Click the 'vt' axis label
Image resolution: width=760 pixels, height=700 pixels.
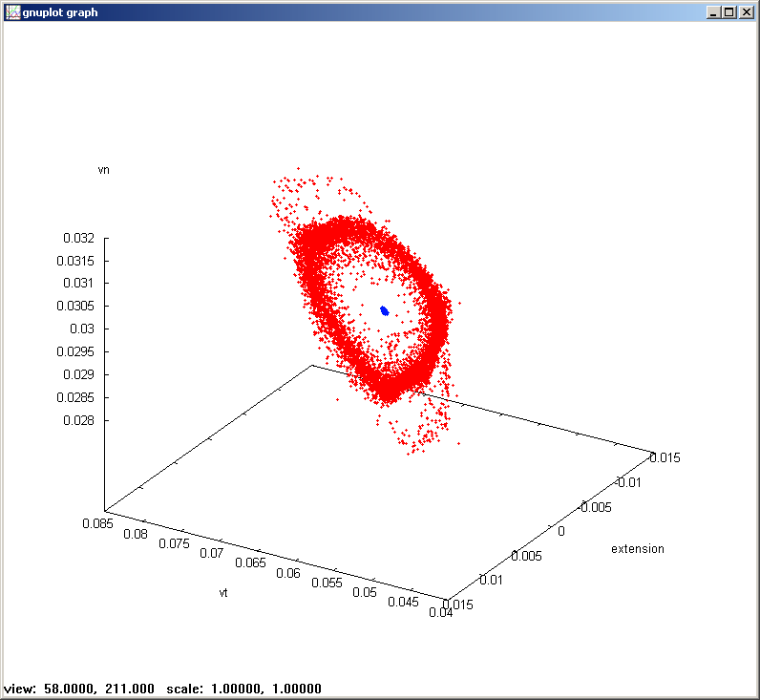point(223,593)
